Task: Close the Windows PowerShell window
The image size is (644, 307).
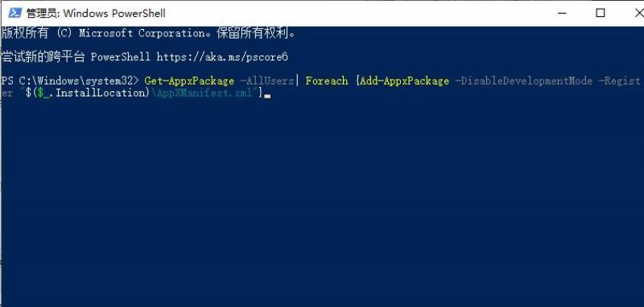Action: (637, 13)
